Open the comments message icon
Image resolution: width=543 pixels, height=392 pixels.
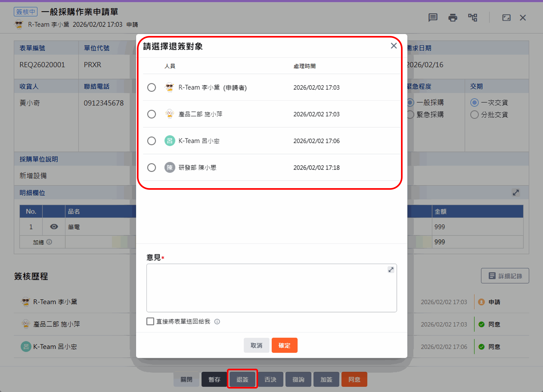pos(433,17)
